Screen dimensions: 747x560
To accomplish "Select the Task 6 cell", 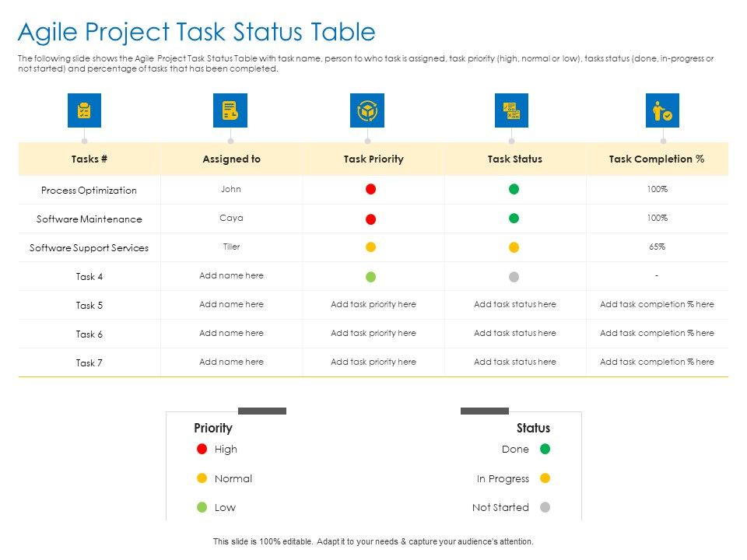I will 89,334.
